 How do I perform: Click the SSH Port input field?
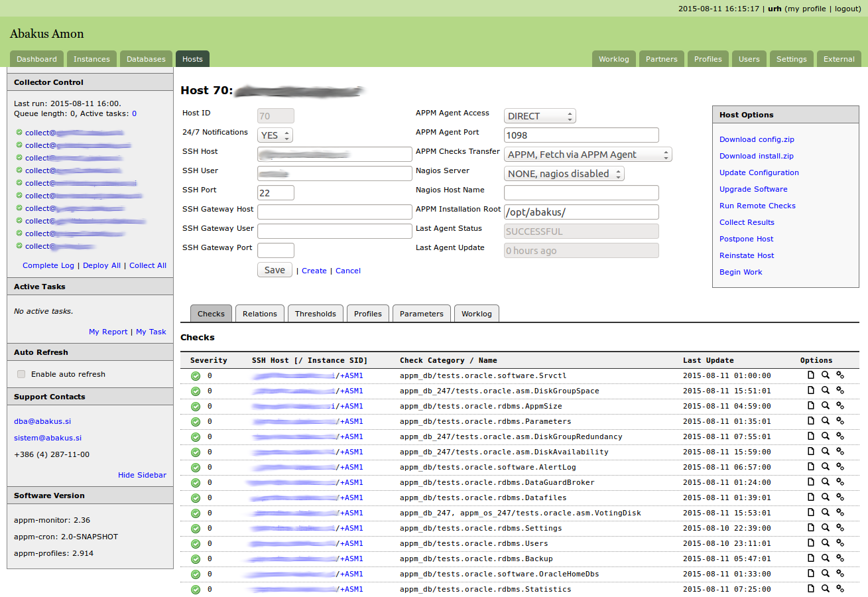point(276,193)
